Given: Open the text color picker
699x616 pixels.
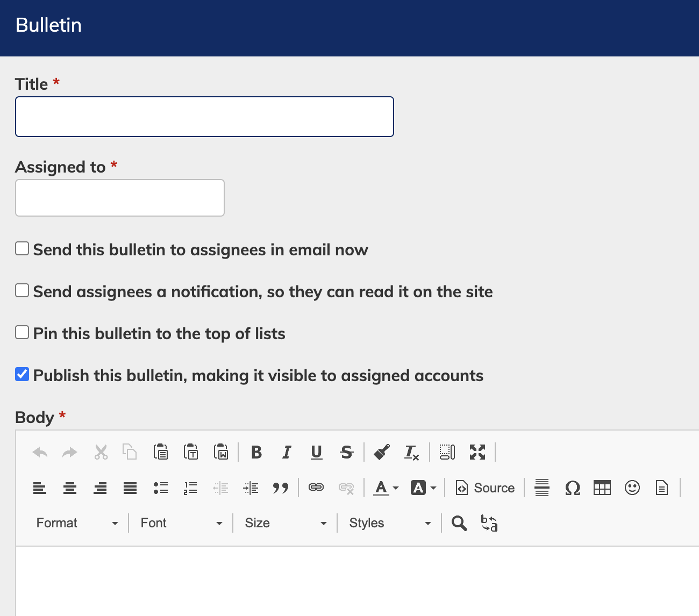Looking at the screenshot, I should click(x=386, y=488).
